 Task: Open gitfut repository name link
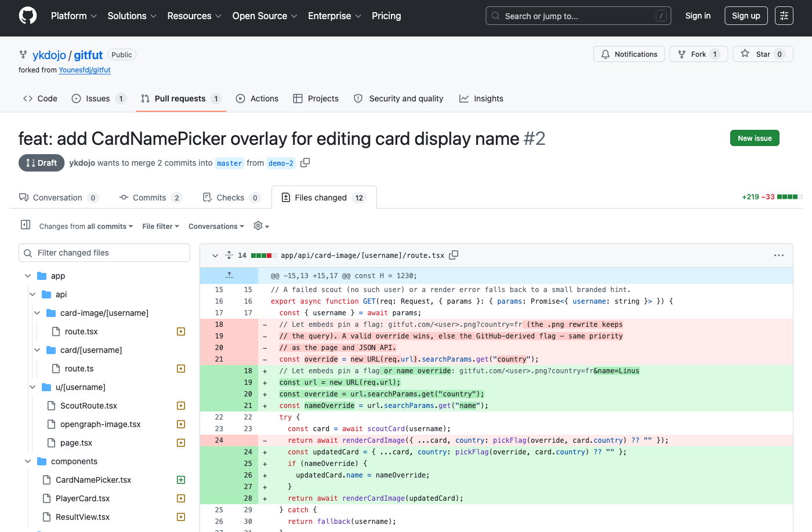[x=88, y=55]
